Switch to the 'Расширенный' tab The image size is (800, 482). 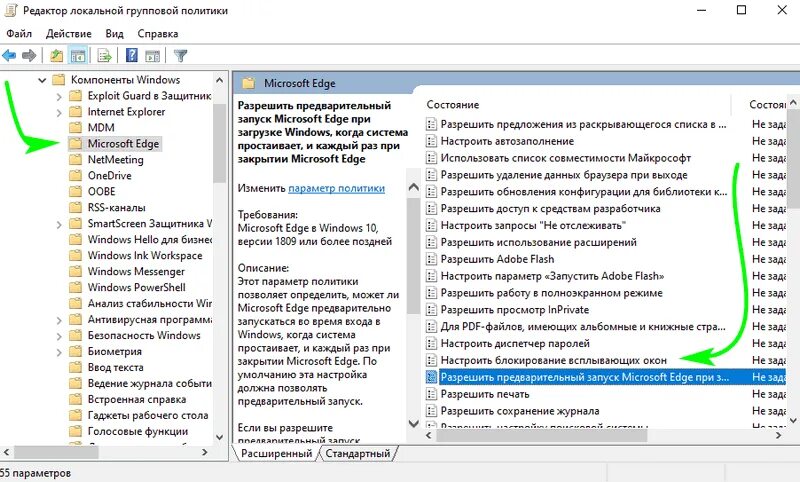tap(276, 453)
